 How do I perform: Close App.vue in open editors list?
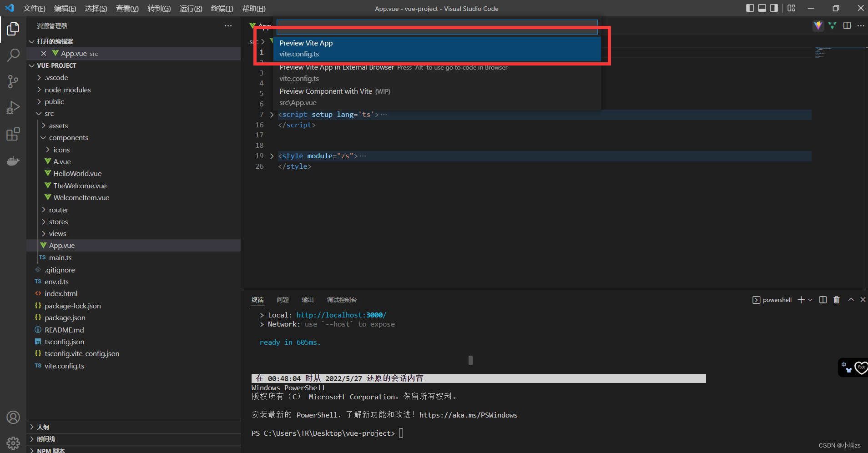tap(44, 54)
